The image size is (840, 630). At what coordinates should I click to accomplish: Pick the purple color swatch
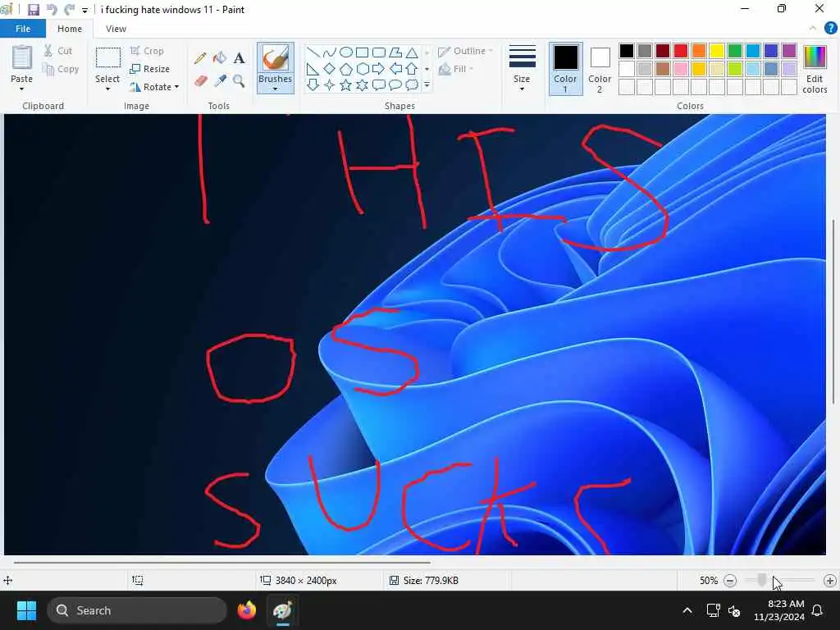click(x=789, y=51)
